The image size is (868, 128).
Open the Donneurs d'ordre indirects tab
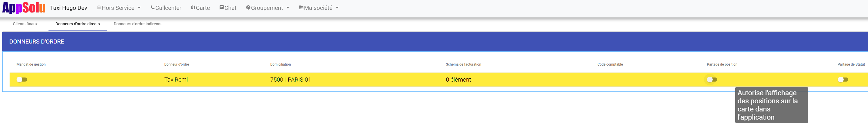(x=137, y=24)
